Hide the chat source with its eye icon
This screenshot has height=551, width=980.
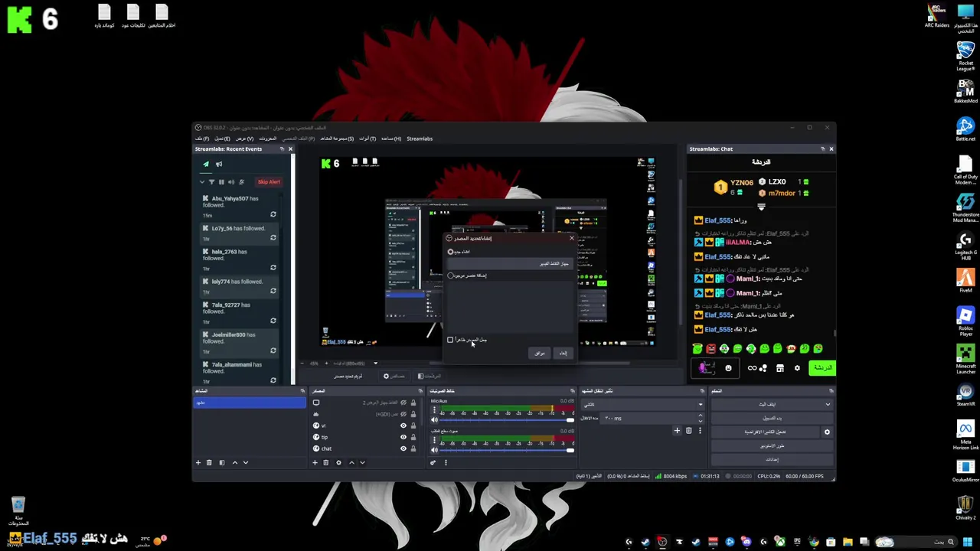[403, 448]
